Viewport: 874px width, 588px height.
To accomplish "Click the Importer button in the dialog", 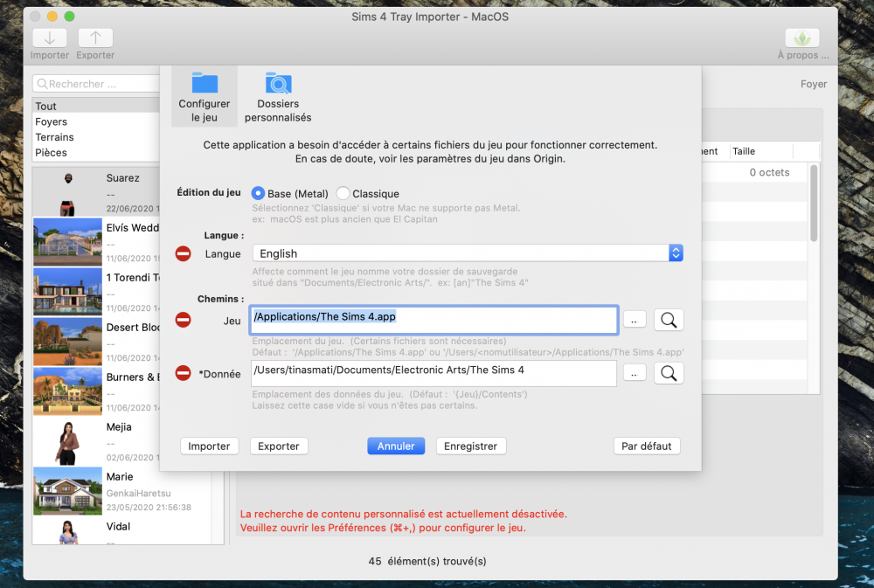I will (x=209, y=446).
